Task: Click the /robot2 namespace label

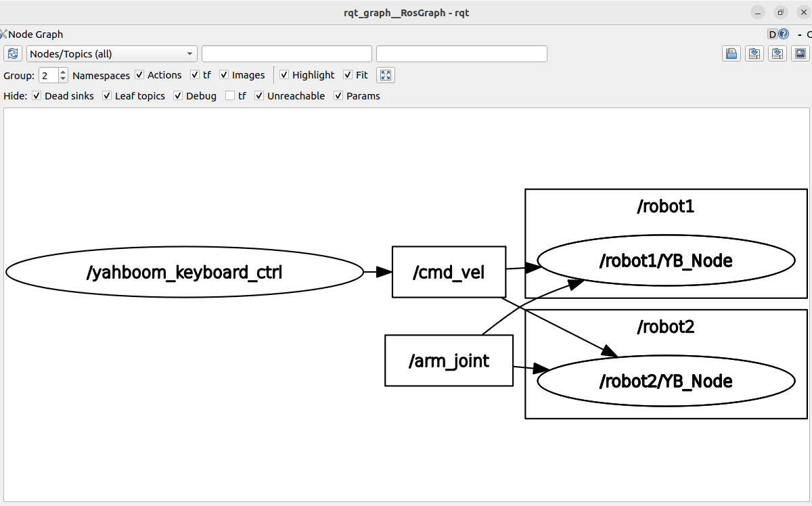Action: [666, 327]
